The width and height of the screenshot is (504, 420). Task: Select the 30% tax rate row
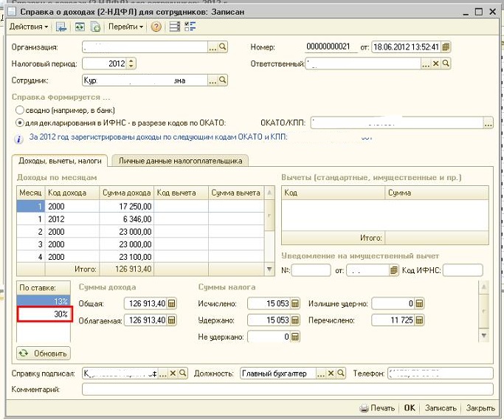pyautogui.click(x=45, y=314)
